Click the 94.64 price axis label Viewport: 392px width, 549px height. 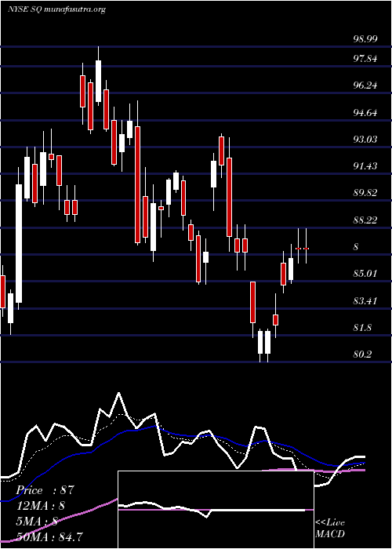365,112
